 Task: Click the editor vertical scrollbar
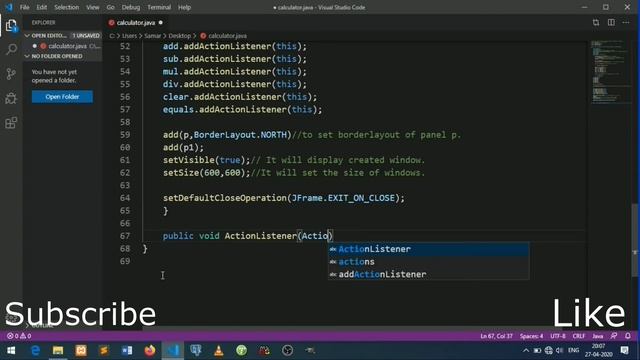[x=635, y=240]
